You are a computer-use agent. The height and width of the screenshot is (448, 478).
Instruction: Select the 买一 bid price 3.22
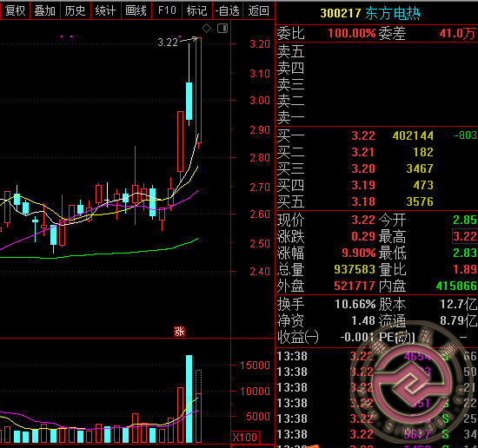363,135
